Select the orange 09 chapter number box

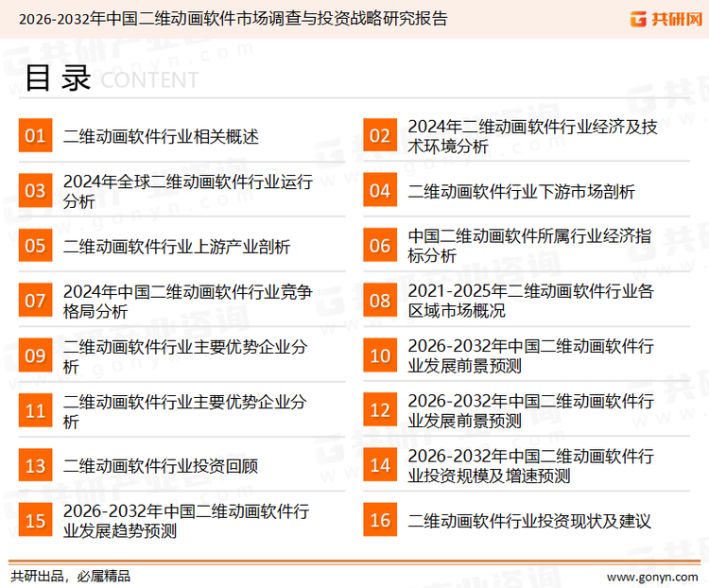tap(35, 355)
